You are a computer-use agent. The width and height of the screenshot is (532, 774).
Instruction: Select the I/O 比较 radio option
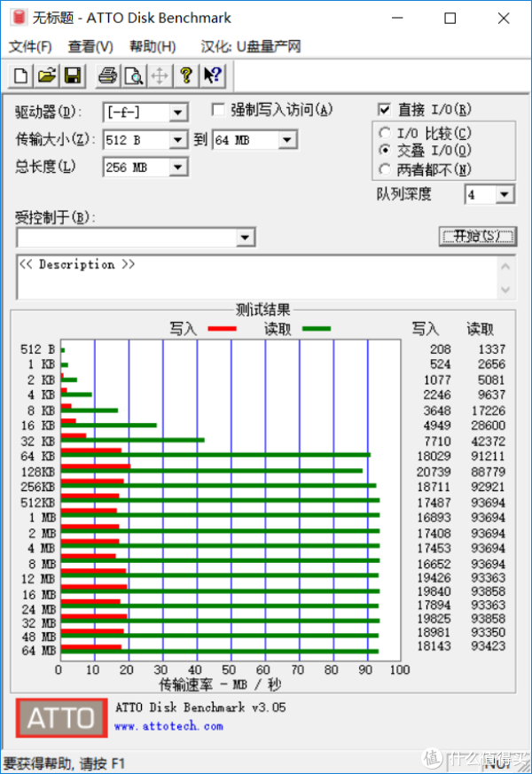coord(384,133)
